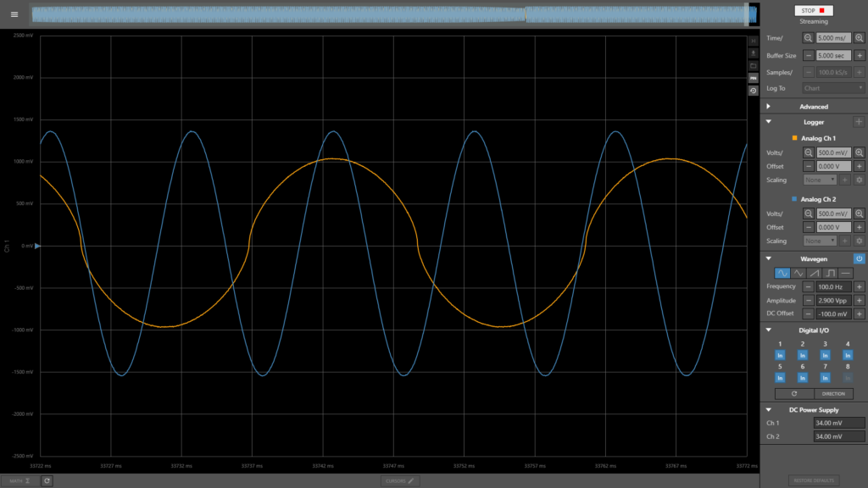Click the Wavegen Amplitude value field
This screenshot has width=868, height=488.
(833, 301)
